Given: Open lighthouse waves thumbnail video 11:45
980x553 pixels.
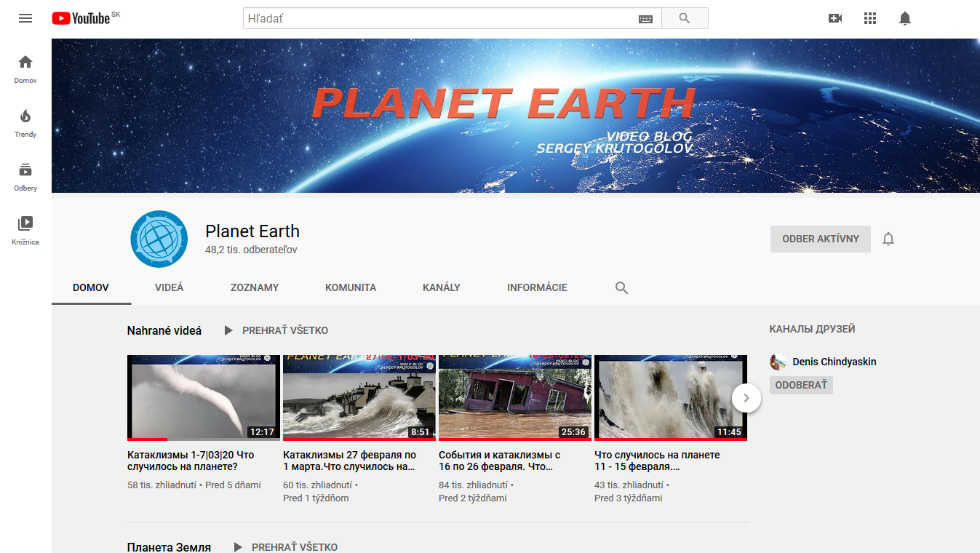Looking at the screenshot, I should point(671,397).
